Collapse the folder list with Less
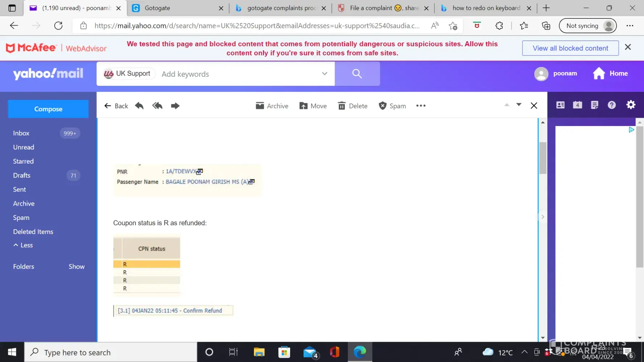 23,245
